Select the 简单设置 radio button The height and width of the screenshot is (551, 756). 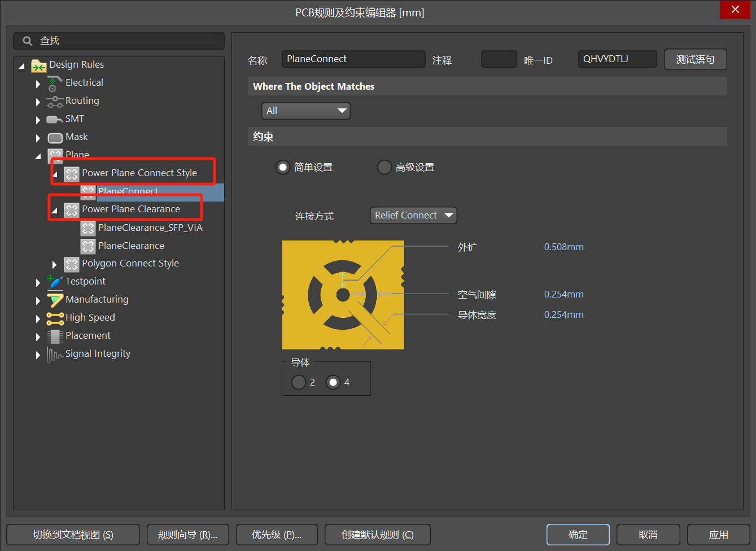(x=282, y=167)
